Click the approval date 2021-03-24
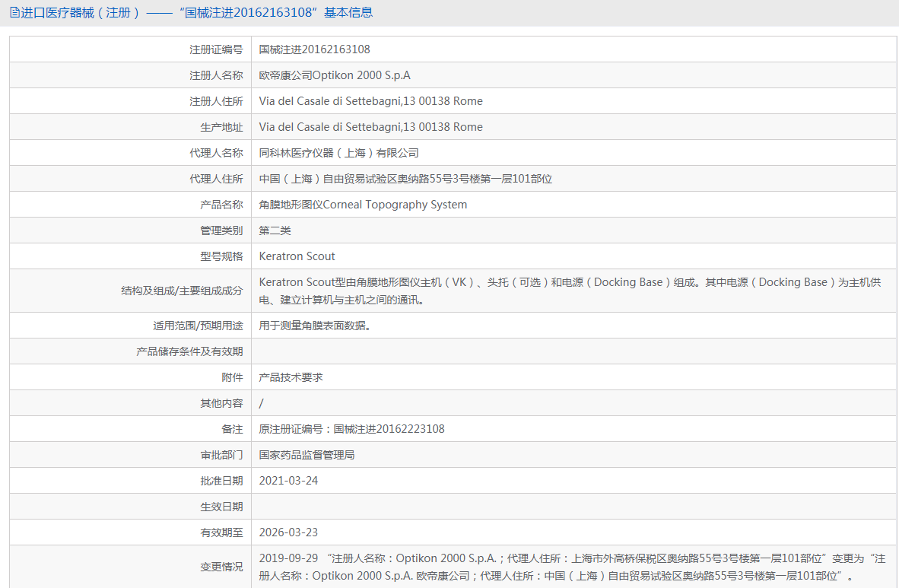 (x=288, y=481)
